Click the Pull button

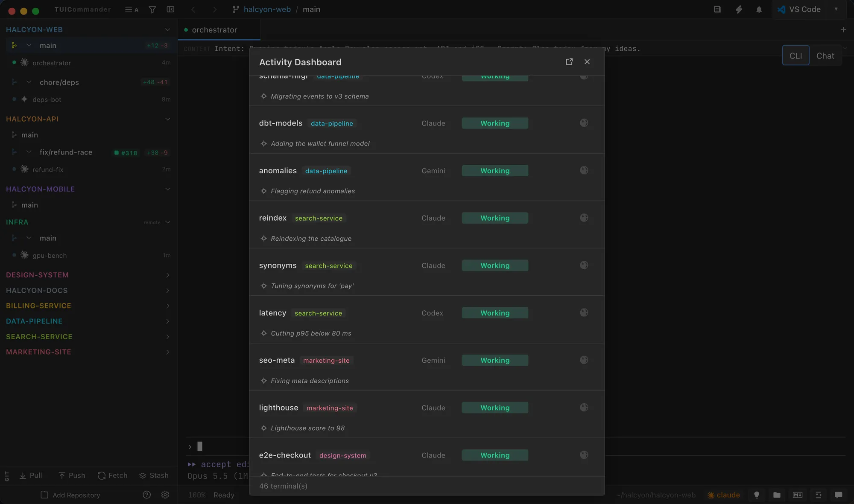pyautogui.click(x=30, y=475)
